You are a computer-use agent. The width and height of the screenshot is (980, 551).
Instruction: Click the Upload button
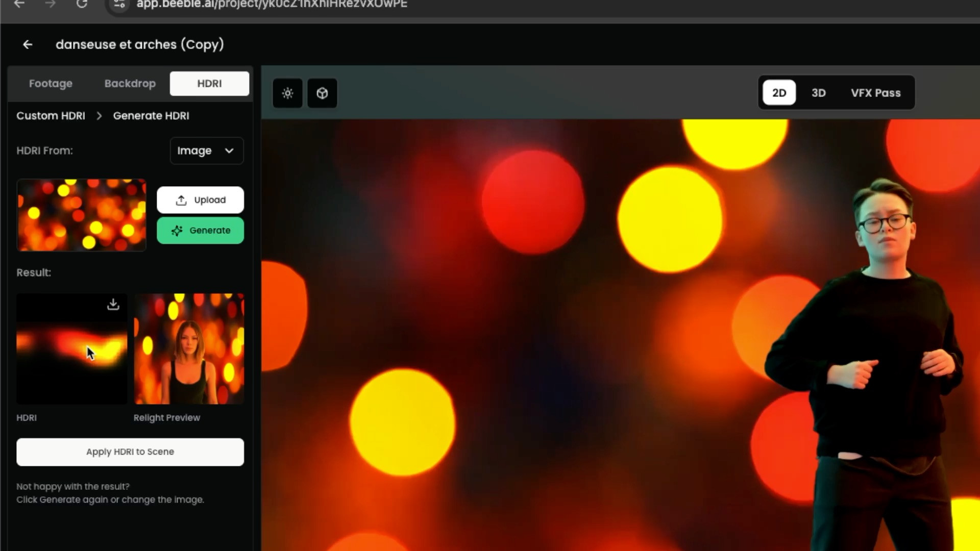point(200,200)
